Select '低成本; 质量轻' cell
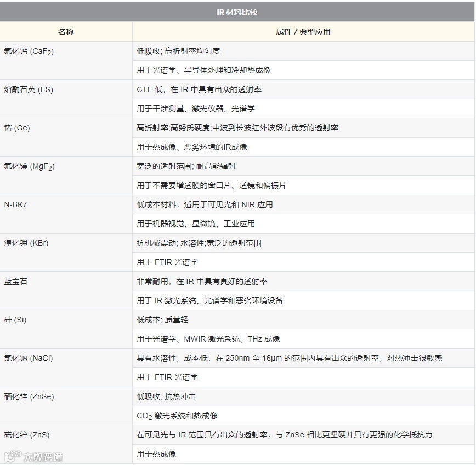 [x=303, y=320]
